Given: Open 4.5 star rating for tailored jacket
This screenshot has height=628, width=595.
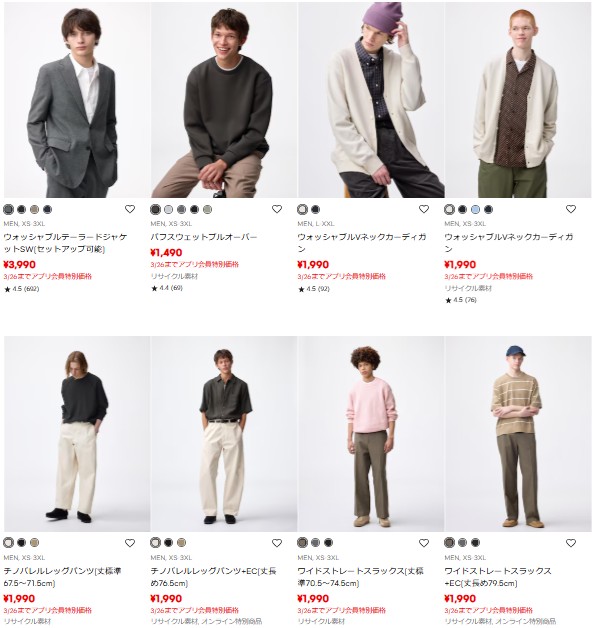Looking at the screenshot, I should 22,289.
